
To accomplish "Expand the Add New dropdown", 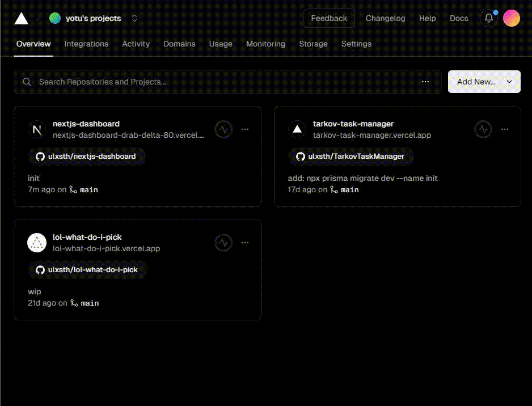I will pos(484,82).
